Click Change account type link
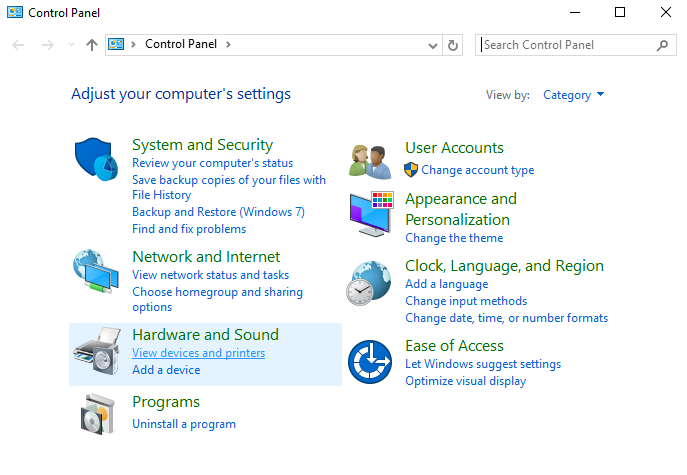The image size is (687, 475). pyautogui.click(x=478, y=170)
